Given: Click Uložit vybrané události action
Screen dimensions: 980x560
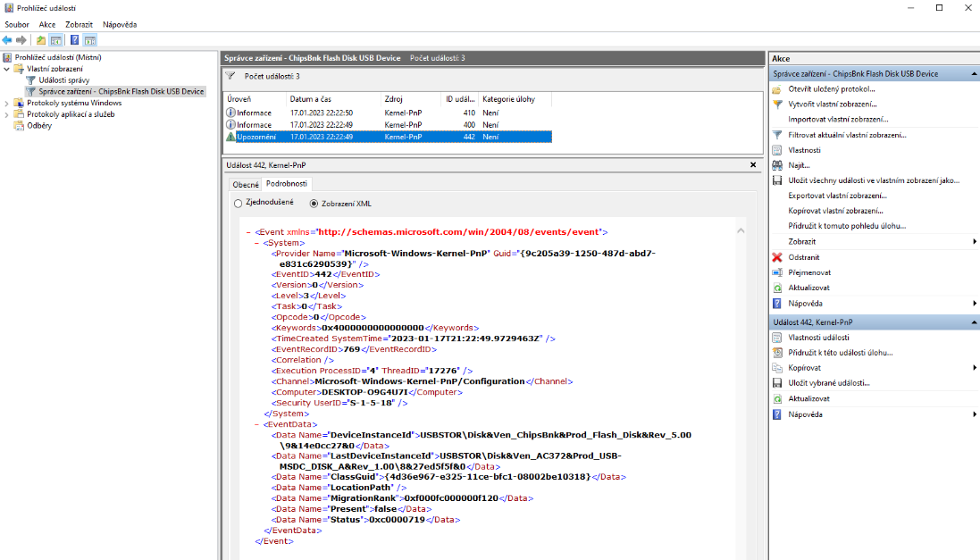Looking at the screenshot, I should (x=828, y=383).
